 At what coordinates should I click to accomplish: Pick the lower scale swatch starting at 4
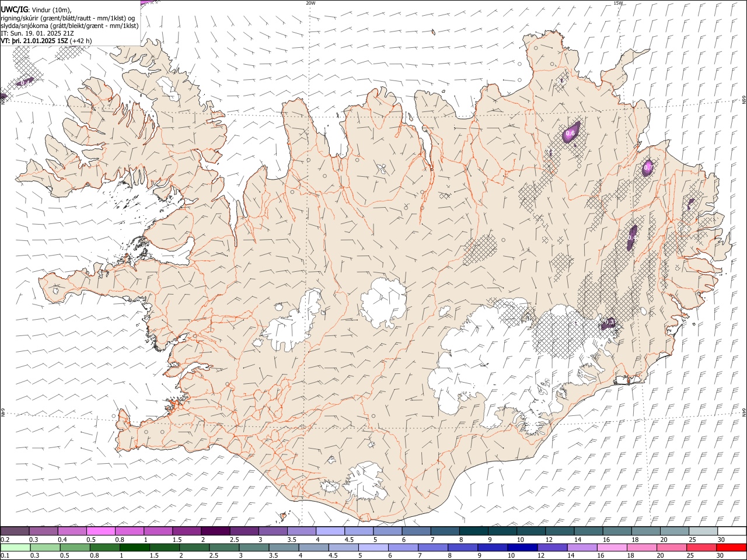coord(313,547)
